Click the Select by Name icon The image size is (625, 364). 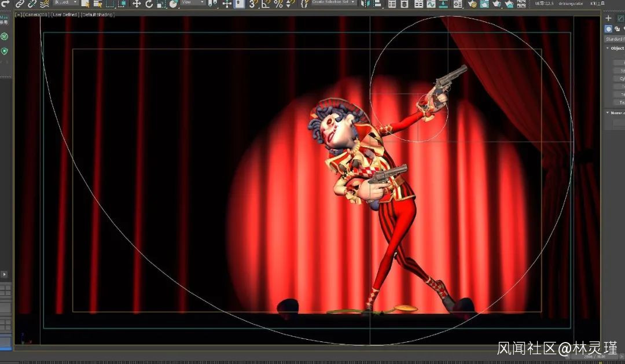[97, 4]
